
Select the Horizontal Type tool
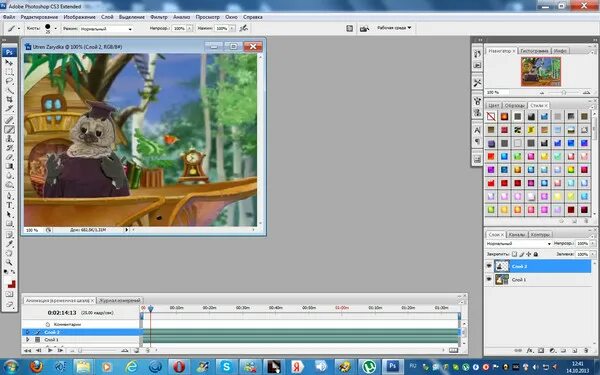click(9, 205)
